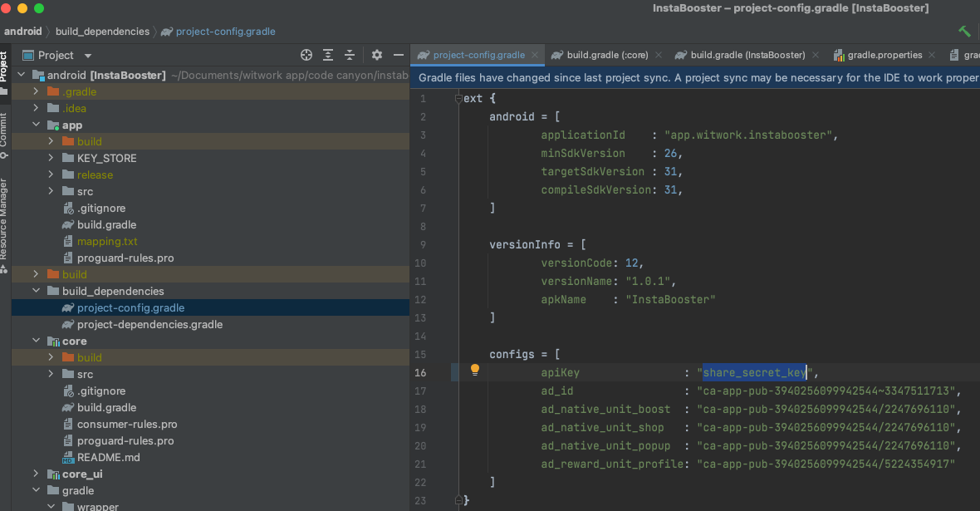The width and height of the screenshot is (980, 511).
Task: Fold the ext block at line 1
Action: point(458,98)
